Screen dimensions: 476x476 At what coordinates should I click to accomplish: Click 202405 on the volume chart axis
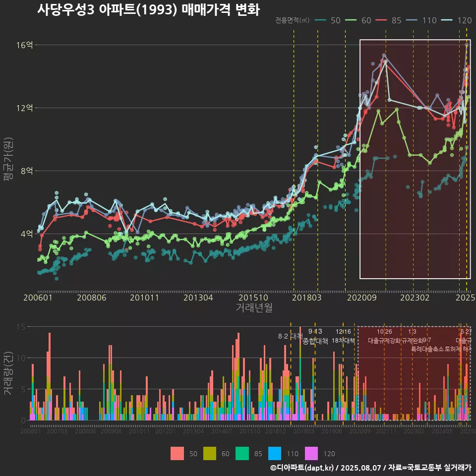point(442,431)
